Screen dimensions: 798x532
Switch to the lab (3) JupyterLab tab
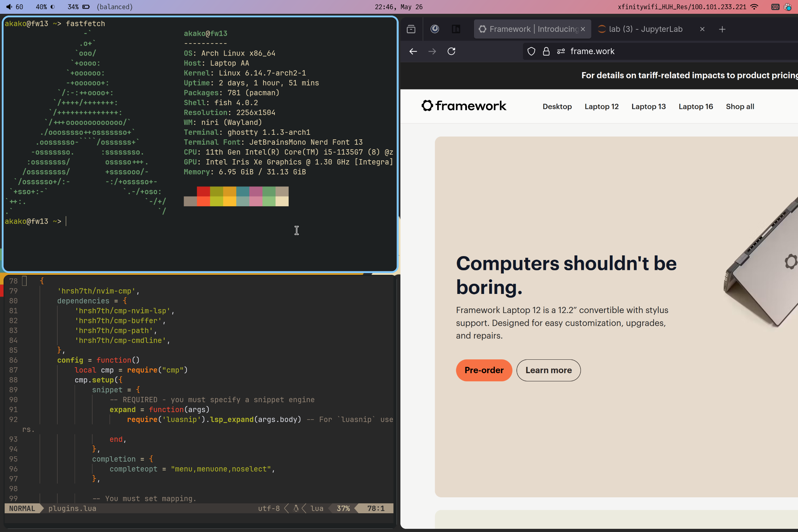pyautogui.click(x=646, y=29)
